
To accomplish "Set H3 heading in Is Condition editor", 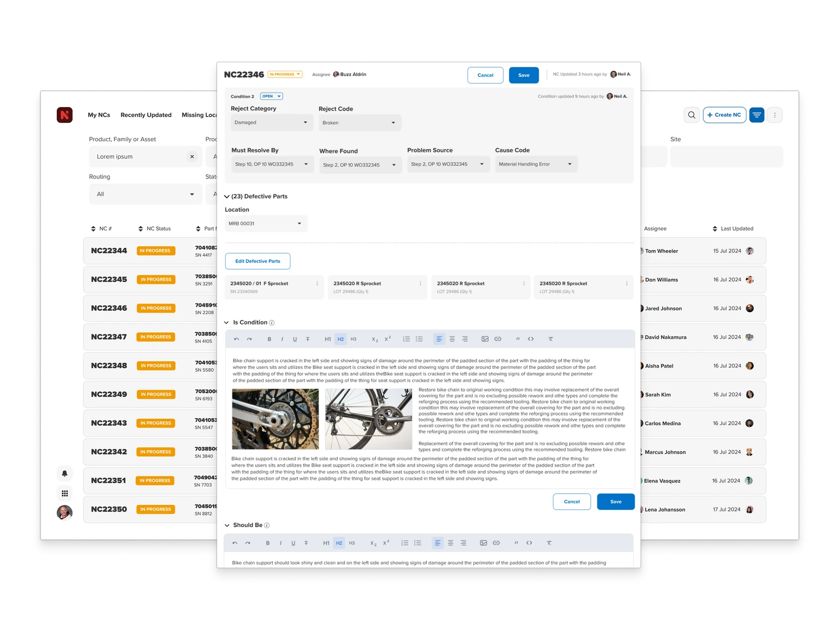I will tap(353, 339).
